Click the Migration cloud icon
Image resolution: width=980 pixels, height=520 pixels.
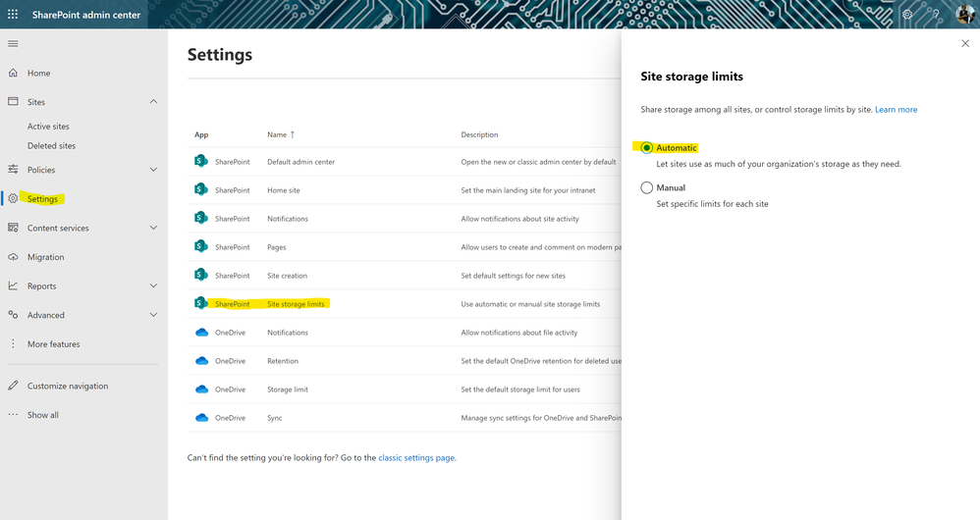point(13,257)
